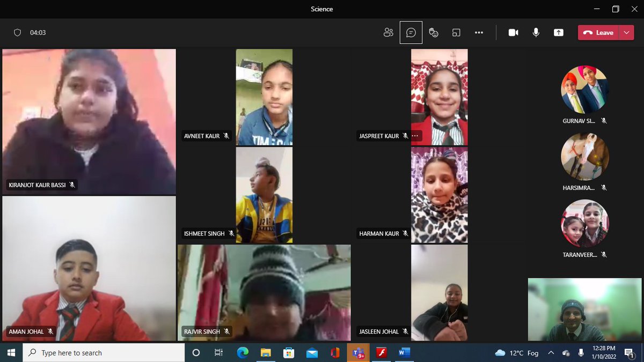Image resolution: width=644 pixels, height=362 pixels.
Task: Click the AVNEET KAUR name label
Action: (202, 136)
